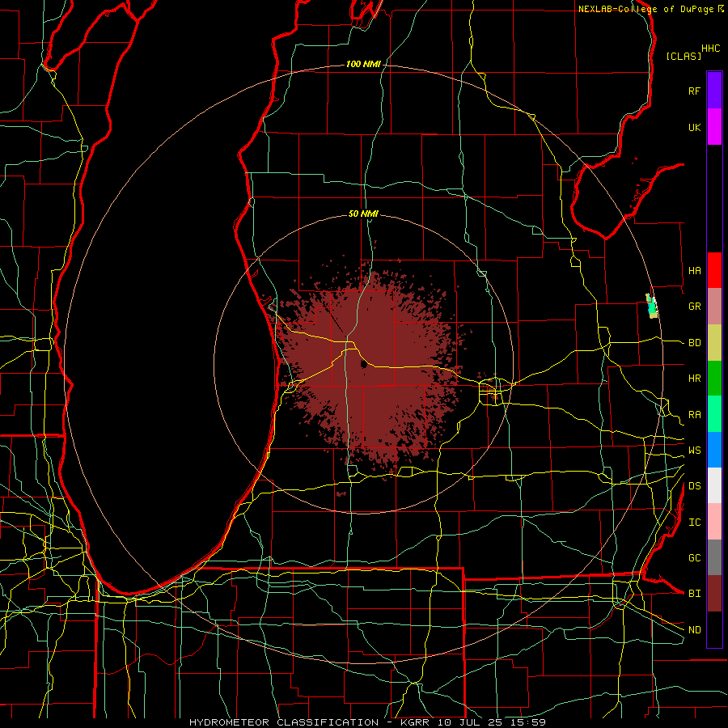Click the purple RF color swatch
The image size is (728, 728).
pyautogui.click(x=714, y=91)
